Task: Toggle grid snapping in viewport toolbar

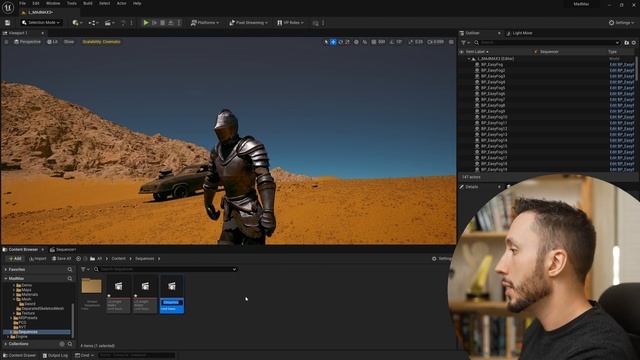Action: click(x=373, y=42)
